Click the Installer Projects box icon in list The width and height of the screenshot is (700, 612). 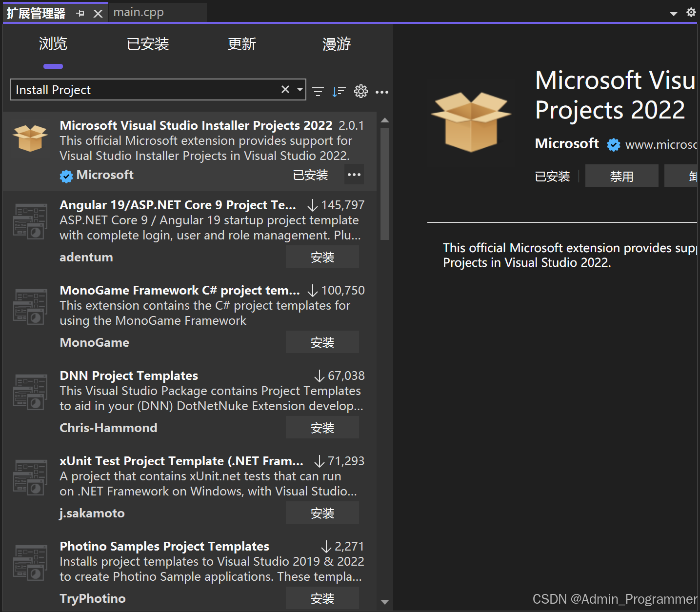(x=30, y=138)
